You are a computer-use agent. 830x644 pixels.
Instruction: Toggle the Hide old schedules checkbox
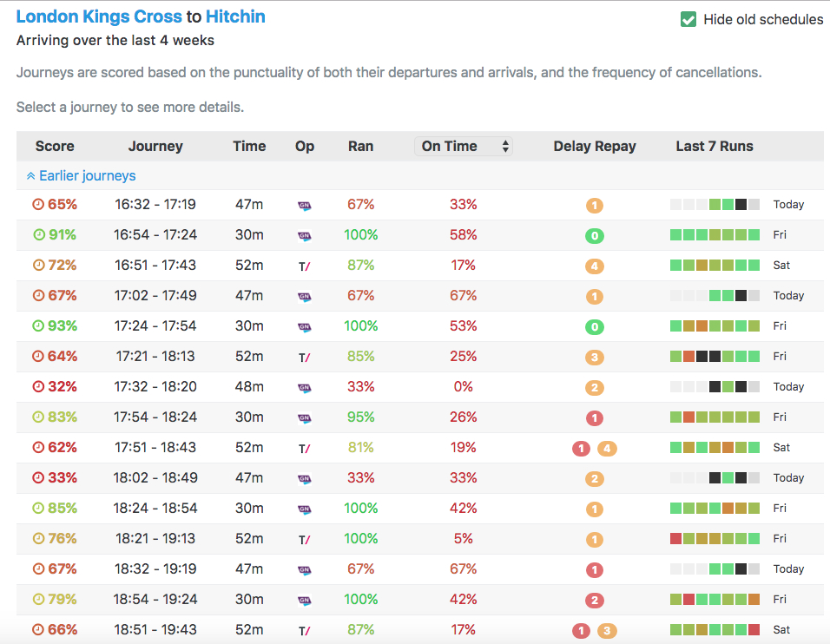pyautogui.click(x=688, y=19)
